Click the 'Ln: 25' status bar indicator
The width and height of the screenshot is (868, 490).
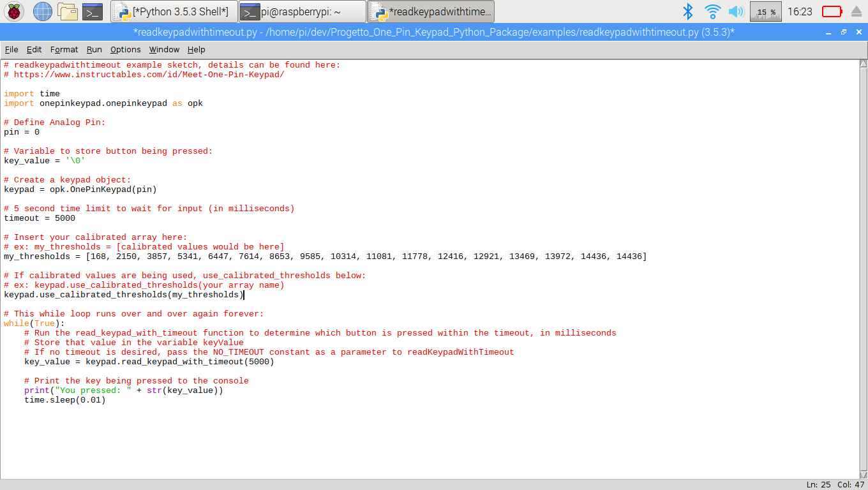click(x=819, y=485)
